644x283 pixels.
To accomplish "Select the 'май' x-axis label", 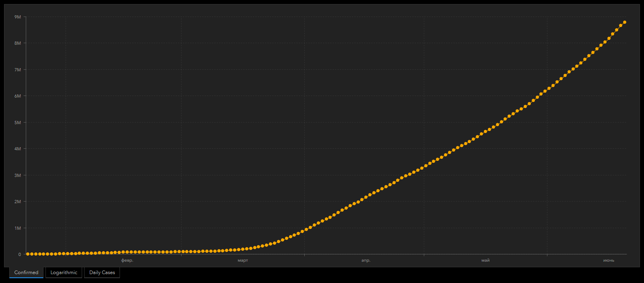I will pos(485,260).
